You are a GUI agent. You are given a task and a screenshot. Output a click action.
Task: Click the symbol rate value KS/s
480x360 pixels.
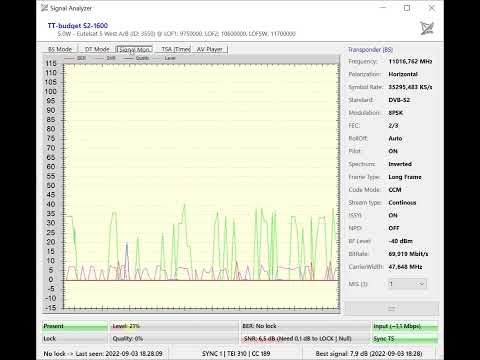pos(410,87)
